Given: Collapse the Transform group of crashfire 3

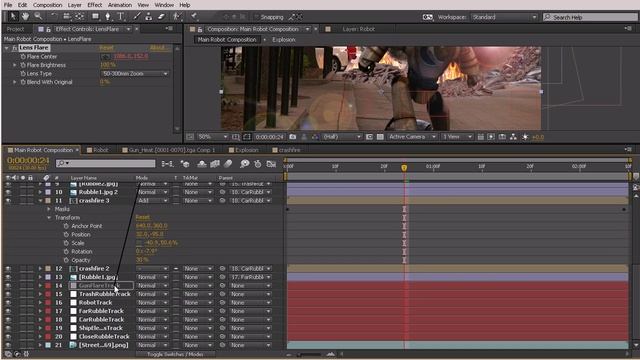Looking at the screenshot, I should tap(49, 218).
